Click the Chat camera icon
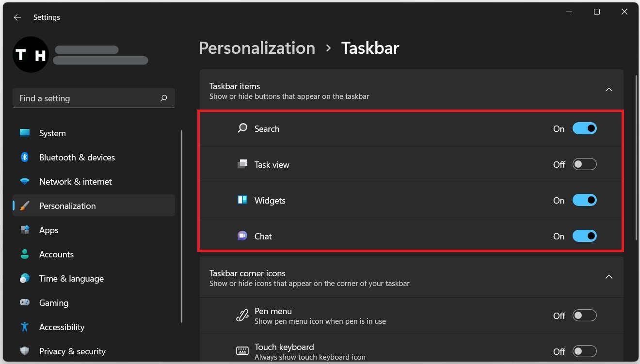640x364 pixels. [x=242, y=236]
